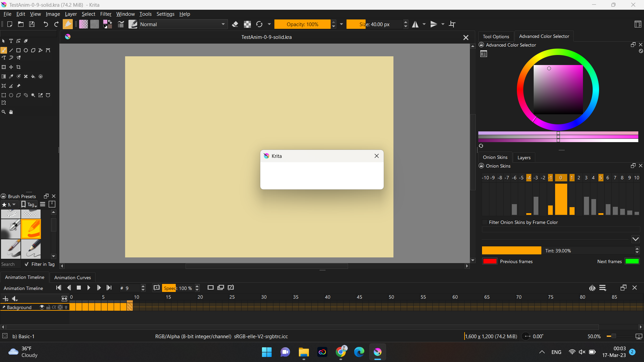This screenshot has height=362, width=644.
Task: Click frame 20 on the timeline ruler
Action: (200, 297)
